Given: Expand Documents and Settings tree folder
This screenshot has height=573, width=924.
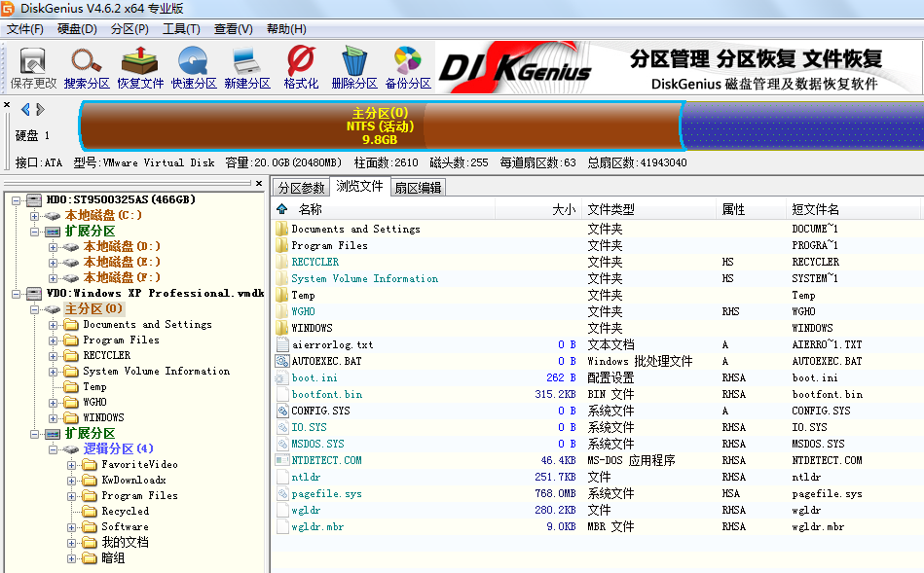Looking at the screenshot, I should click(53, 325).
